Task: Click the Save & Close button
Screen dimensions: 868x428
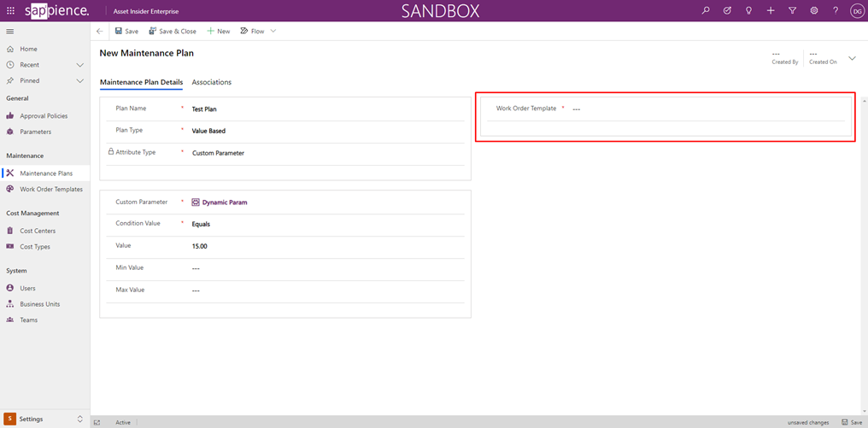Action: click(173, 32)
